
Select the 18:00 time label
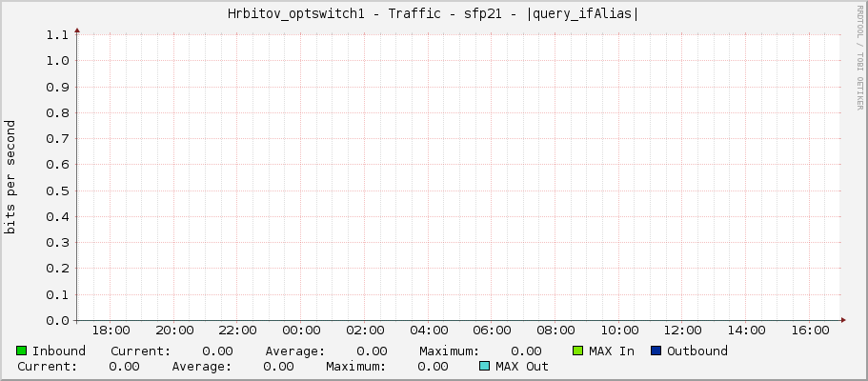[x=111, y=331]
